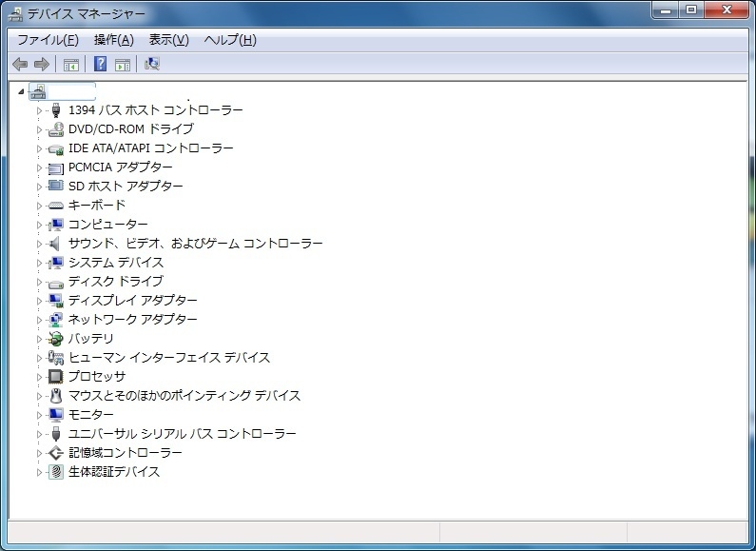Click the 1394 バス ホスト コントローラー icon
756x551 pixels.
(56, 110)
